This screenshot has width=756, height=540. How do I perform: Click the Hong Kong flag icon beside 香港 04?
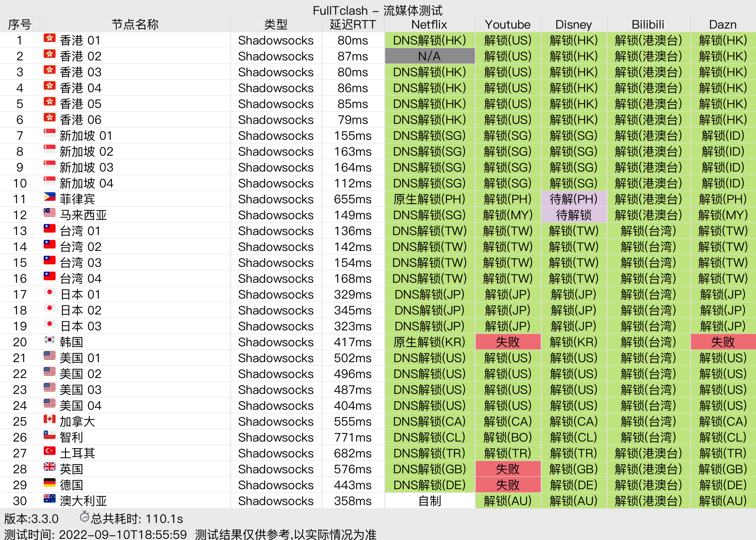point(50,86)
